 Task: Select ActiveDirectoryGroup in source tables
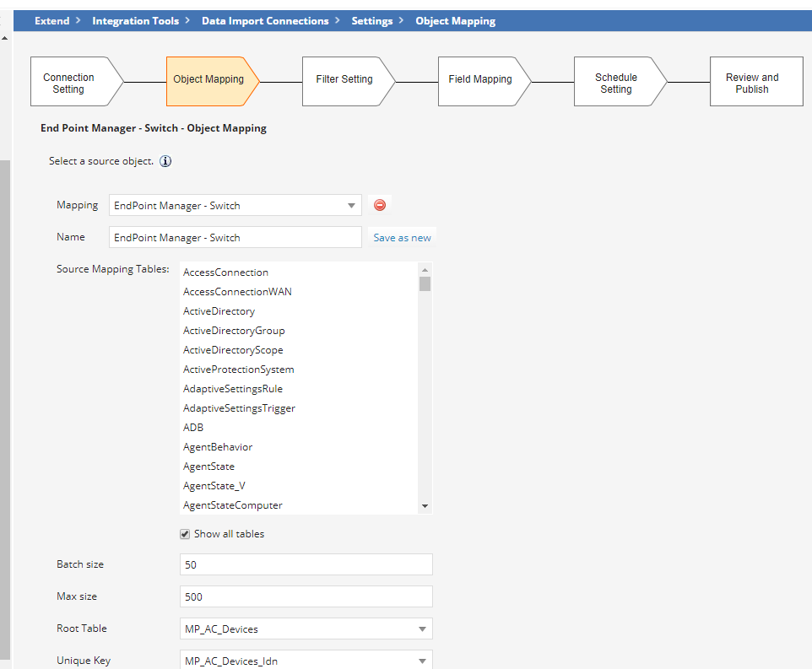coord(234,331)
